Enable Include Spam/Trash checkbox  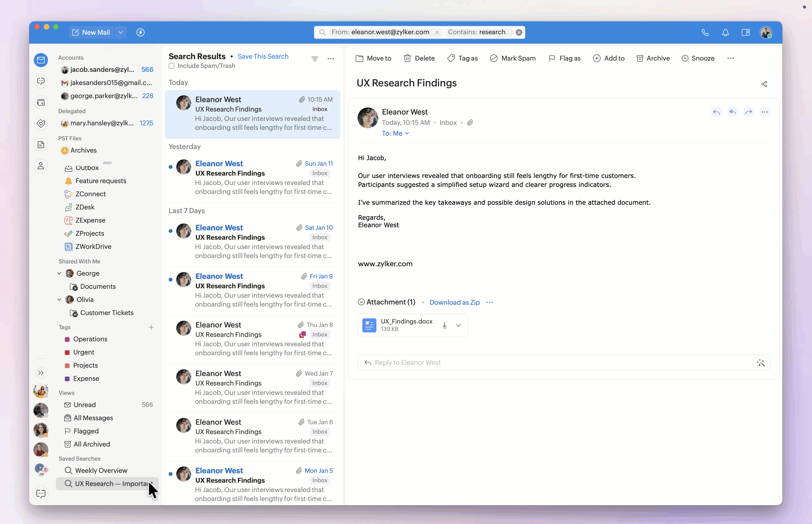click(x=172, y=66)
